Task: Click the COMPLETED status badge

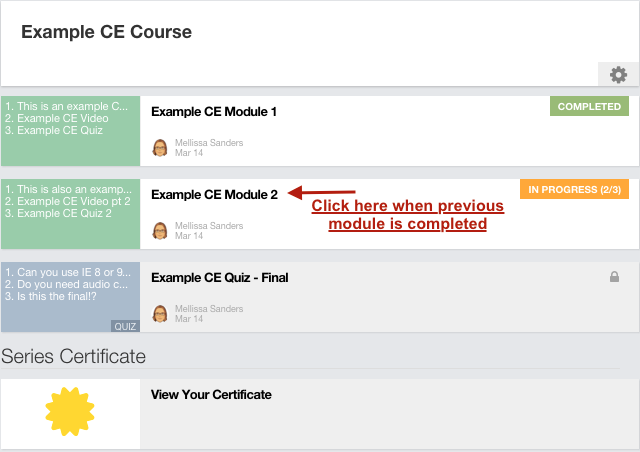Action: tap(589, 106)
